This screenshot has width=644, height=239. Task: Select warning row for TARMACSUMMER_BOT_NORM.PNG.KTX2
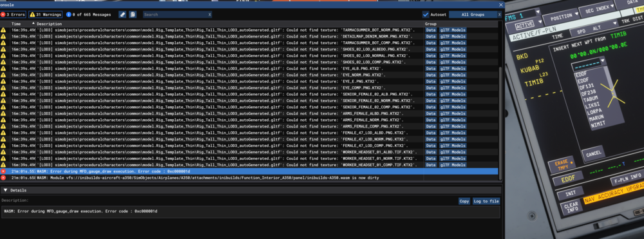coord(249,30)
